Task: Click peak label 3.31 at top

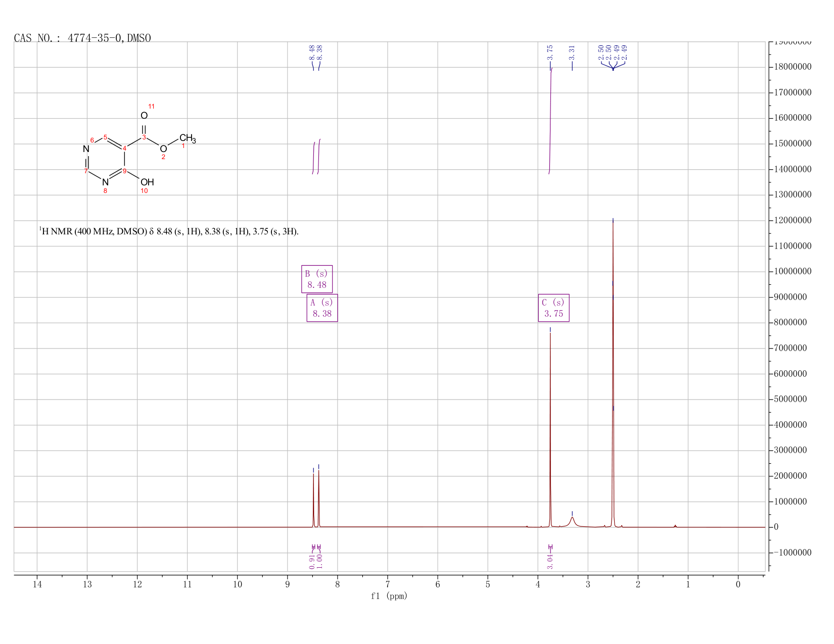Action: pos(572,52)
